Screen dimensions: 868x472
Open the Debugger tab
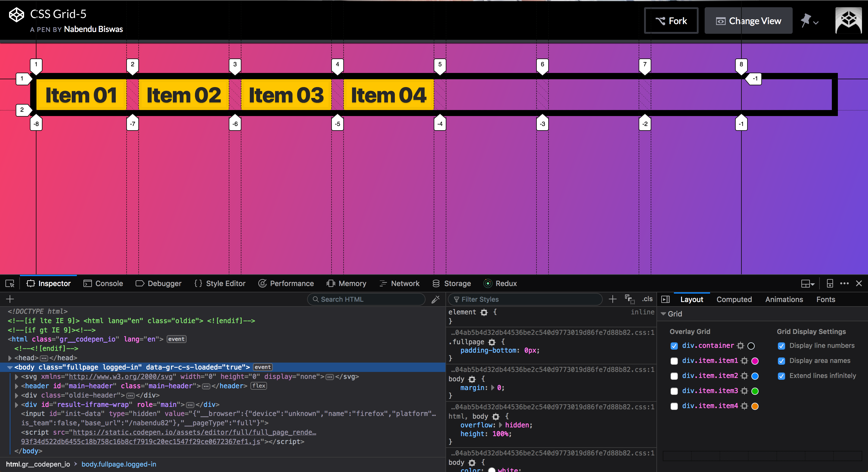tap(158, 284)
